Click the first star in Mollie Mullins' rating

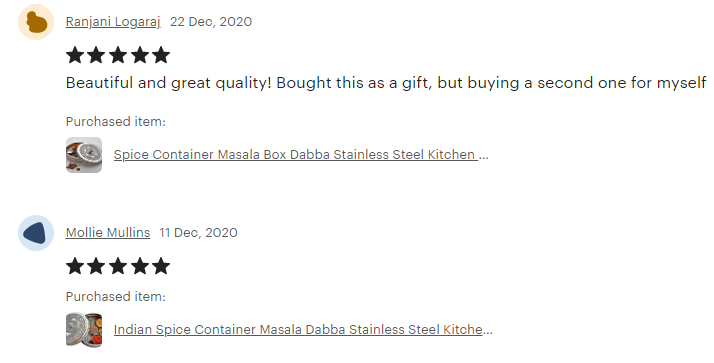pyautogui.click(x=75, y=266)
